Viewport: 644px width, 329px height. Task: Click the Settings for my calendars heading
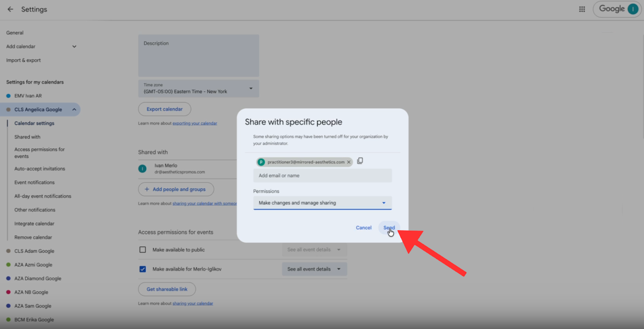[x=35, y=82]
